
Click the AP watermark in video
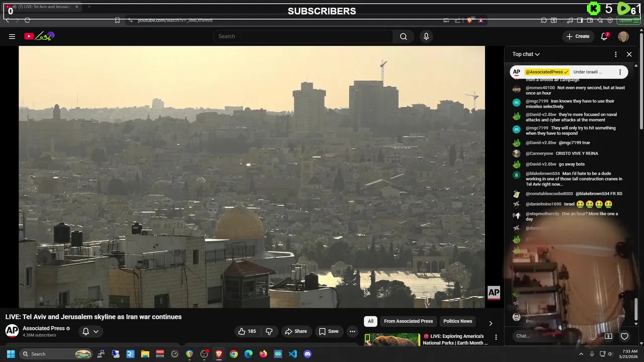[x=494, y=292]
